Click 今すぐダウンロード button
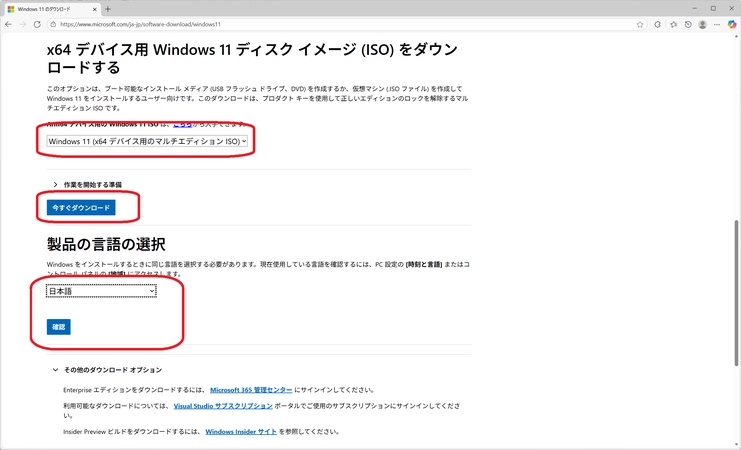Viewport: 741px width, 450px height. point(81,208)
